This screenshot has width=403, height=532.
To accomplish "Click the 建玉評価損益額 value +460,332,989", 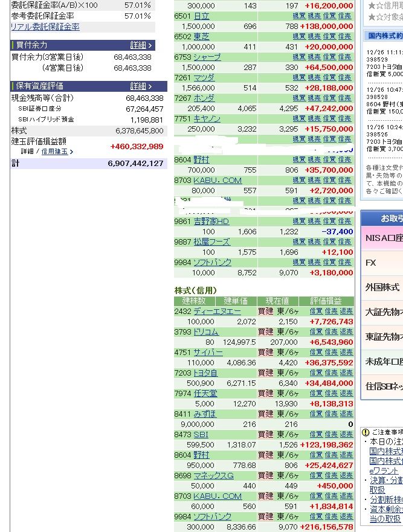I will pos(137,147).
